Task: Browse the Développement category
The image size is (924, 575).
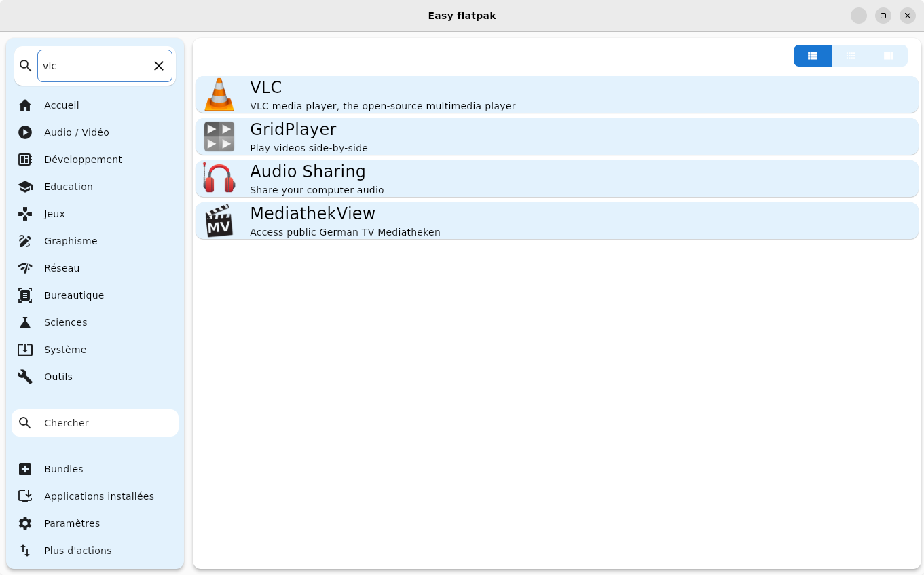Action: (x=95, y=160)
